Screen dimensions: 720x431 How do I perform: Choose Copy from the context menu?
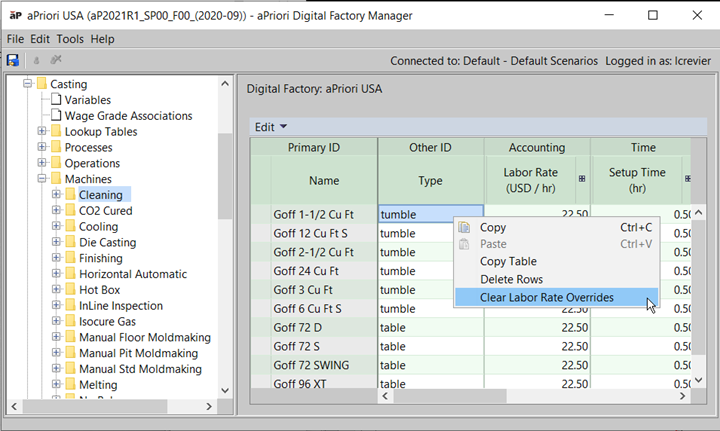(x=556, y=227)
